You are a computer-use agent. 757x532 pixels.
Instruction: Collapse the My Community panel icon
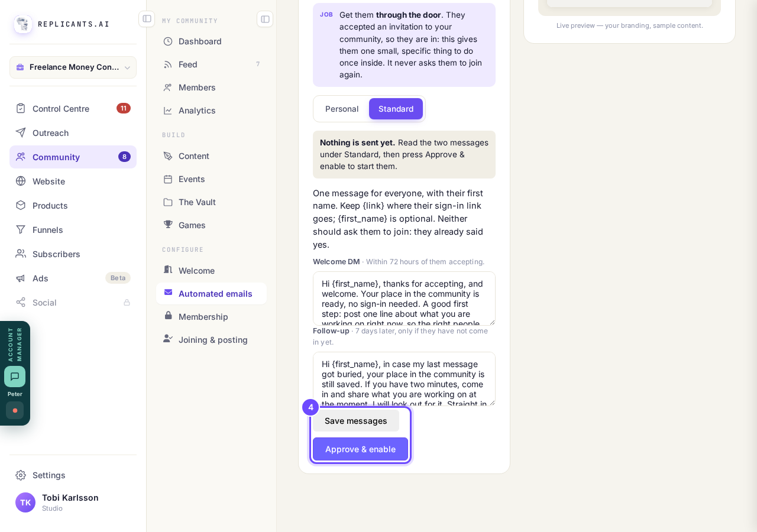pyautogui.click(x=265, y=19)
